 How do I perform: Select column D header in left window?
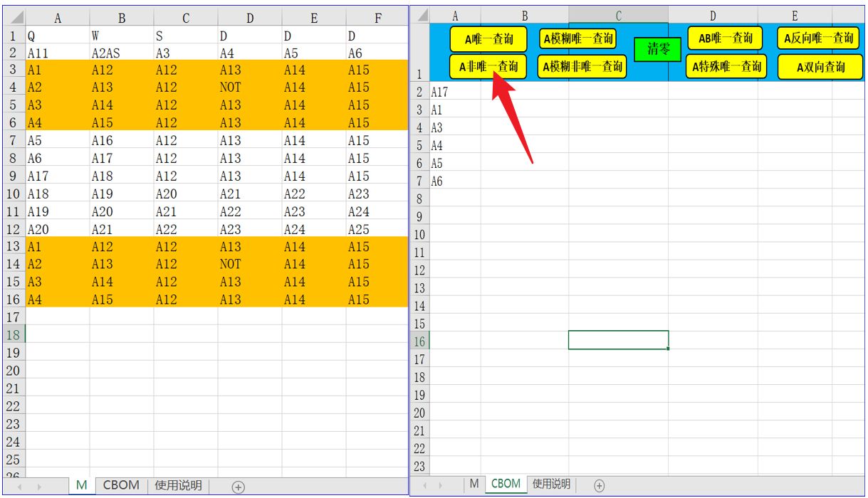pos(250,18)
